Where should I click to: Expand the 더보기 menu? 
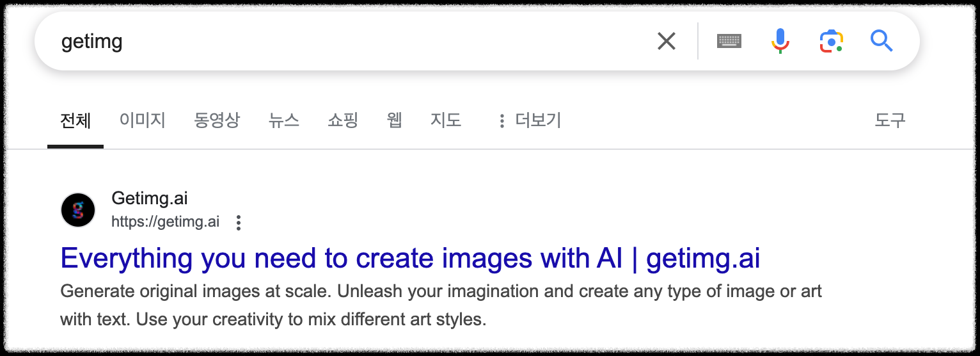[x=529, y=120]
